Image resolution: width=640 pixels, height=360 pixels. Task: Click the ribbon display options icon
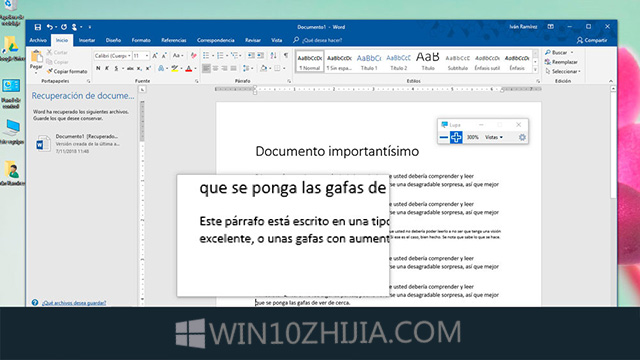(x=551, y=27)
